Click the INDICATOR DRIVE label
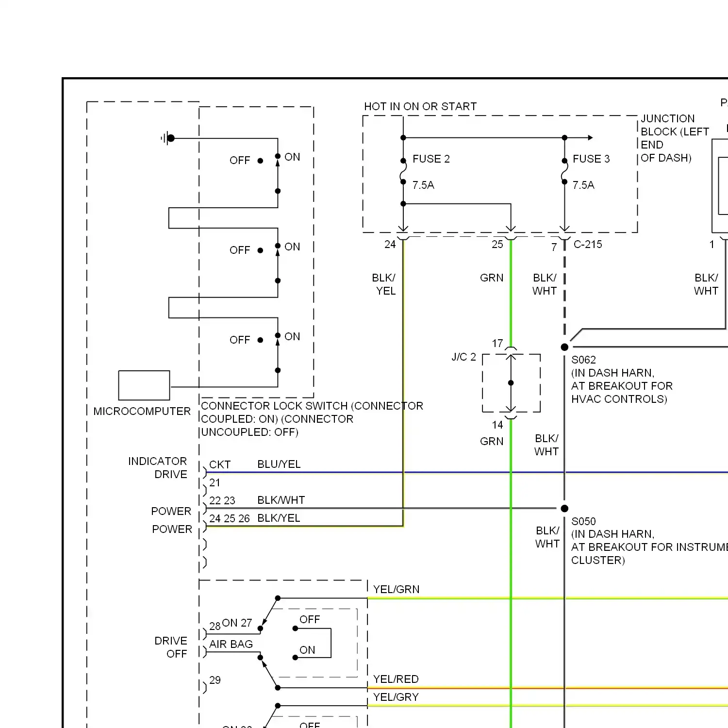Image resolution: width=728 pixels, height=728 pixels. point(158,468)
